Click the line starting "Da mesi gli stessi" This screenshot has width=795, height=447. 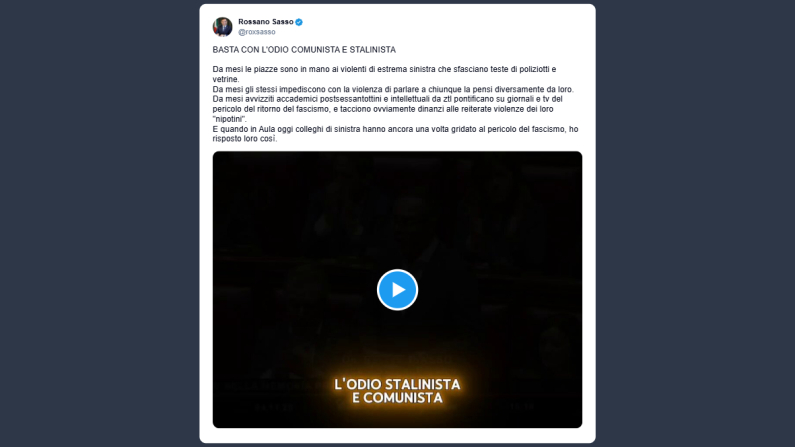[x=393, y=89]
